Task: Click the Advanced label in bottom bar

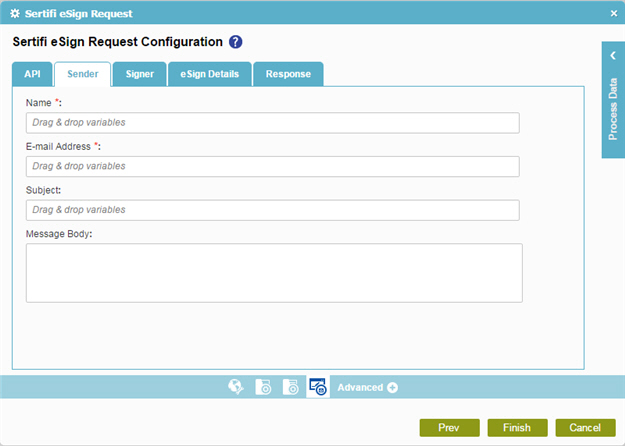Action: pyautogui.click(x=360, y=387)
